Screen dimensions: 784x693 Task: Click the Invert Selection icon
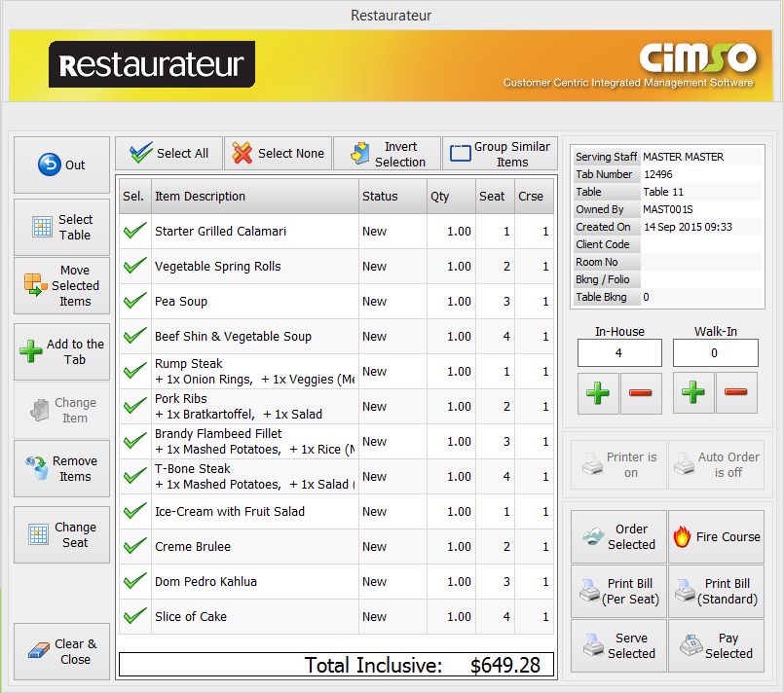pos(359,154)
